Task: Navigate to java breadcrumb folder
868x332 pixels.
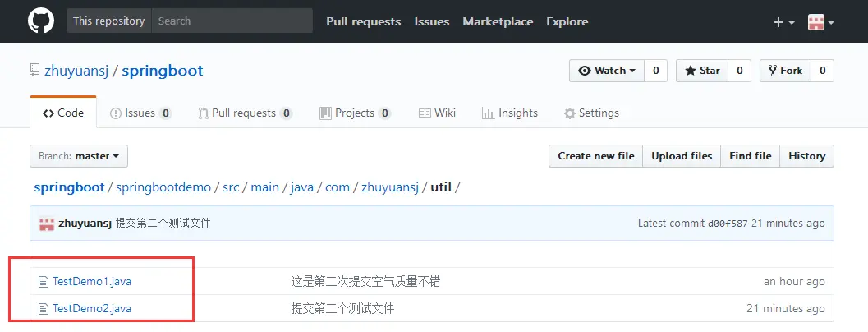Action: 301,187
